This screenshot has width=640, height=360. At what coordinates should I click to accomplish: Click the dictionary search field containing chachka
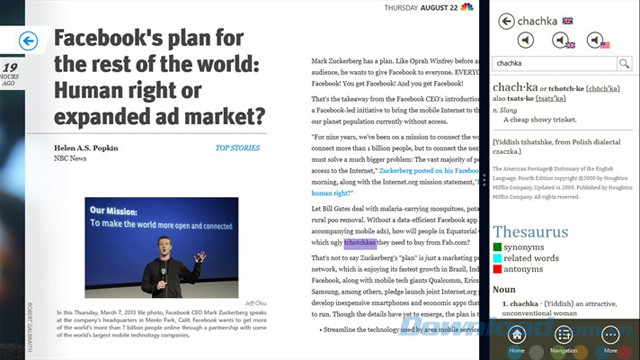point(555,63)
